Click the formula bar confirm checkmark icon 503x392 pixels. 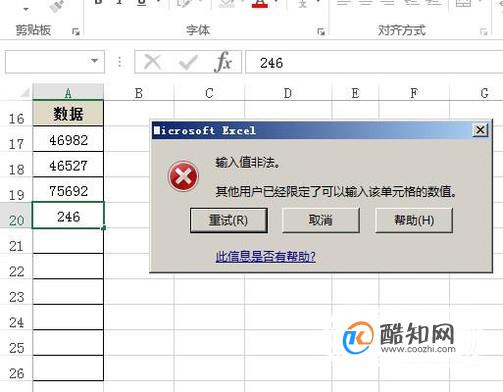(188, 62)
